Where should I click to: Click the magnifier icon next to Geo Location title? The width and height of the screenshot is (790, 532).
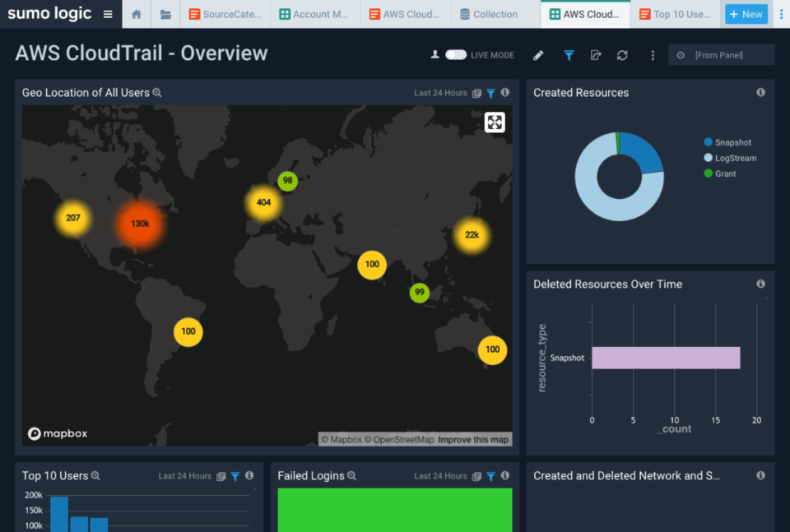coord(156,93)
